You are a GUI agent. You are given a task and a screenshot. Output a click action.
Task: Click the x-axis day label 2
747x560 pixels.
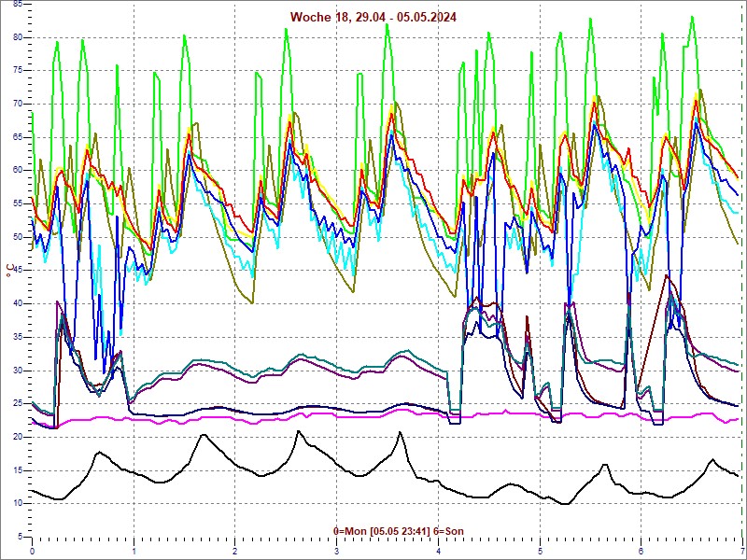point(235,552)
